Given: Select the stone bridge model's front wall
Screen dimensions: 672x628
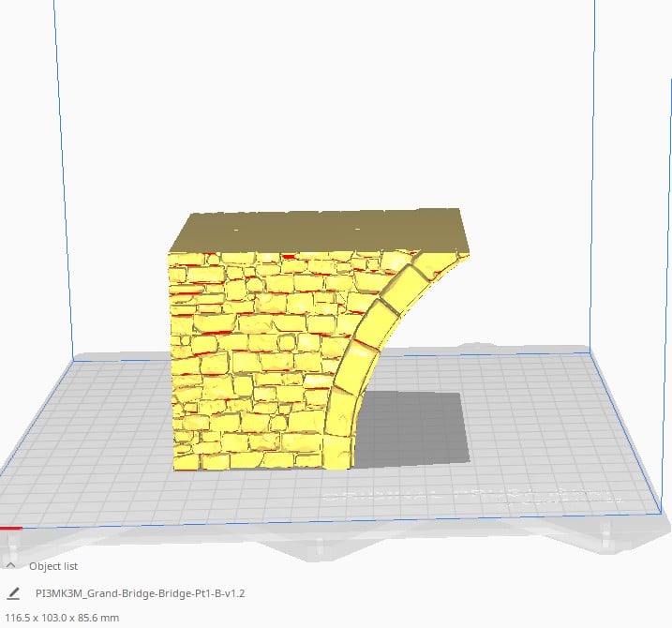Looking at the screenshot, I should (253, 366).
